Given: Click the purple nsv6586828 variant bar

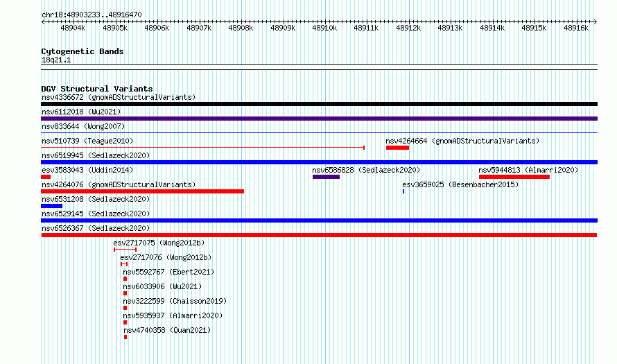Looking at the screenshot, I should point(327,177).
